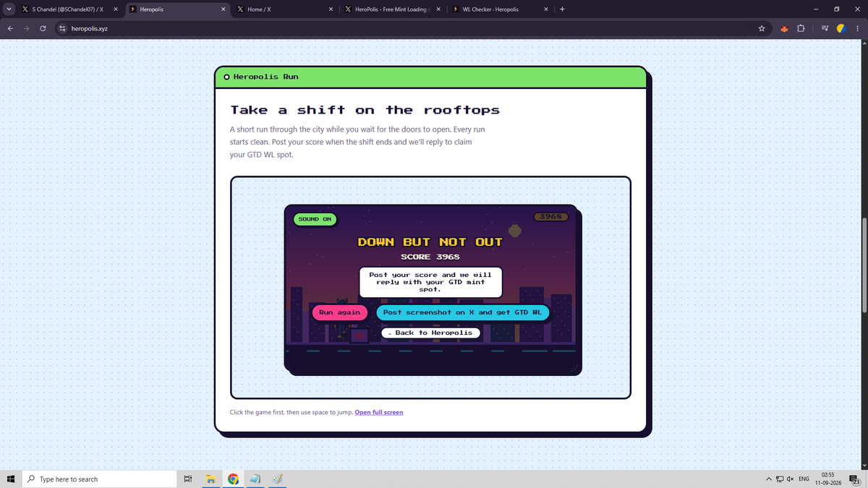Click the Take a shift on the rooftops heading

point(365,110)
